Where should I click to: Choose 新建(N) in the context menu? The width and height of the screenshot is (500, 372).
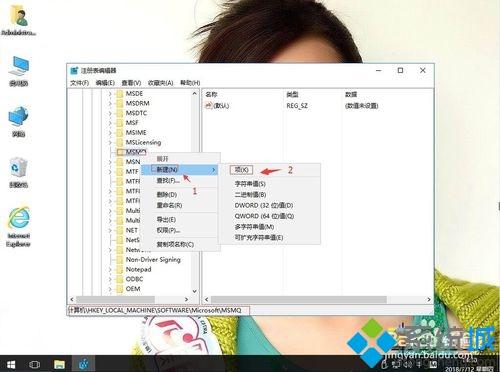pyautogui.click(x=180, y=170)
